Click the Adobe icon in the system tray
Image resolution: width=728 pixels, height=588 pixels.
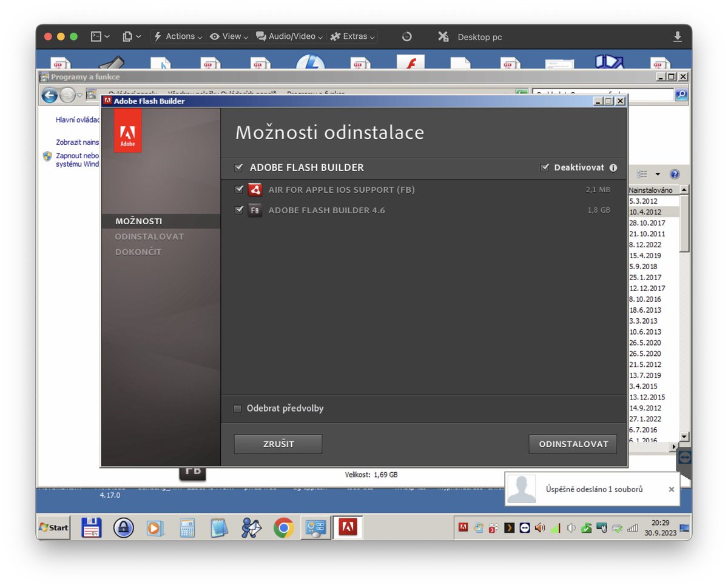(x=463, y=528)
